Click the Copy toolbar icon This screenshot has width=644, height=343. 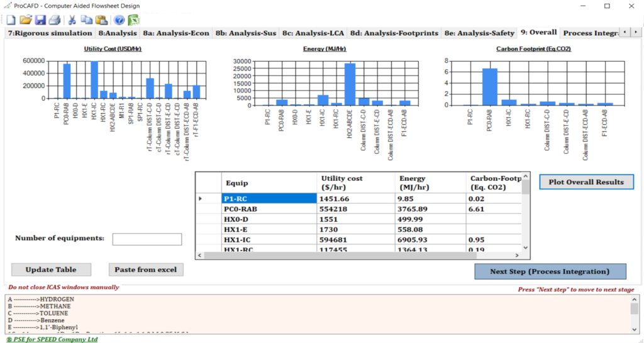[86, 19]
